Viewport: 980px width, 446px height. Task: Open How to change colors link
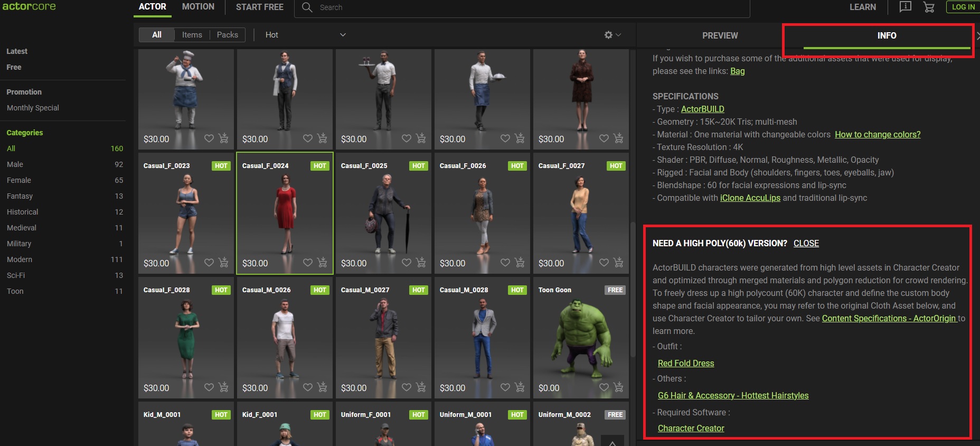pyautogui.click(x=878, y=135)
